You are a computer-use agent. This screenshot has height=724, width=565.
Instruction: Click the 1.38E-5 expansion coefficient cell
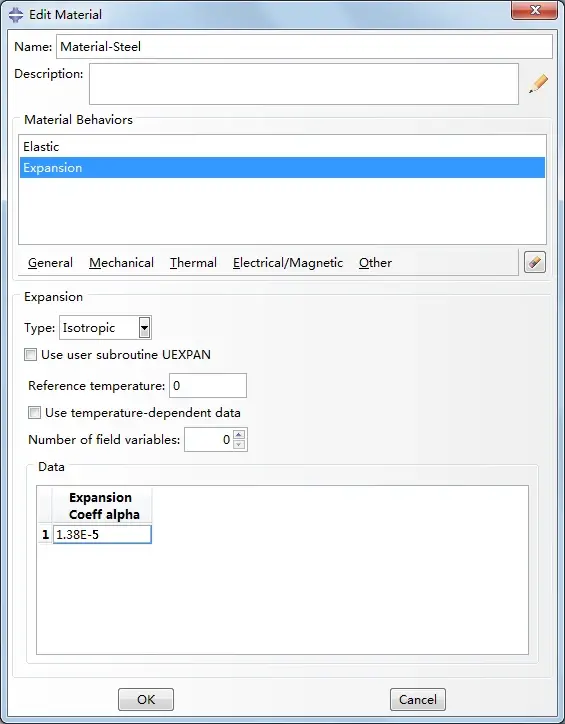(x=102, y=535)
